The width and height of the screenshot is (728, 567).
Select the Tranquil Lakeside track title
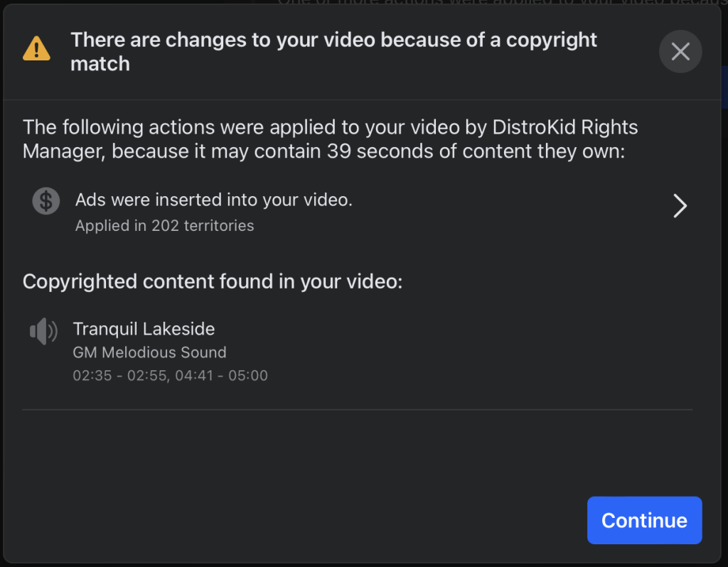144,328
